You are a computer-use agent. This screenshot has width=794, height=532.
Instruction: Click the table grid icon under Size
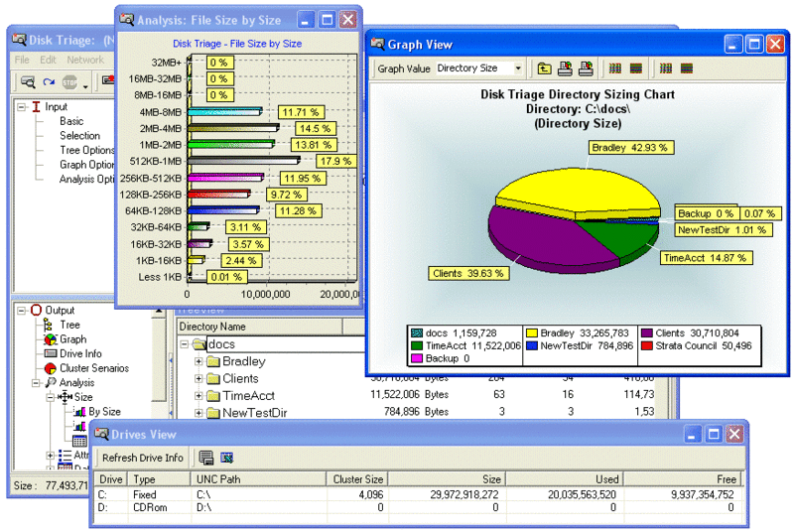pyautogui.click(x=79, y=441)
